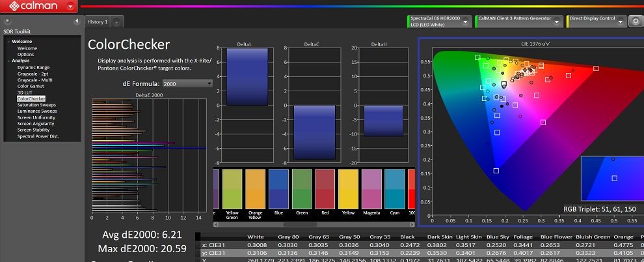Add a new history tab

116,23
